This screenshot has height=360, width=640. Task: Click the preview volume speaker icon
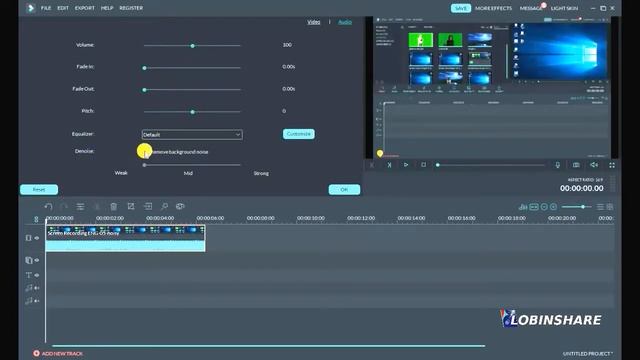(x=594, y=165)
